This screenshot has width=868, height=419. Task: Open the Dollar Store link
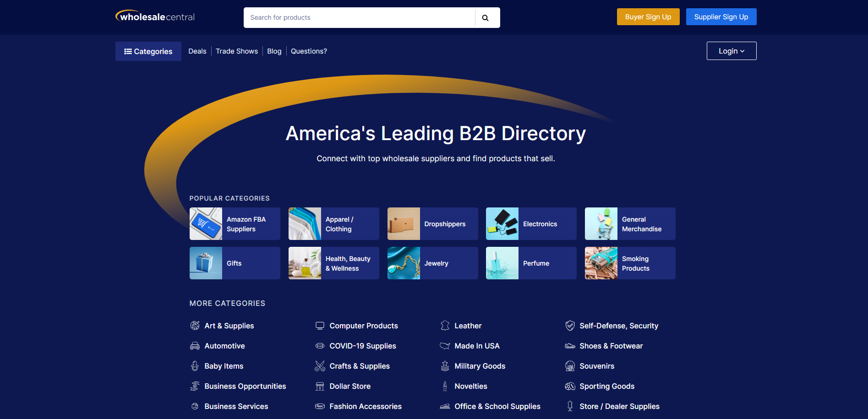tap(350, 386)
